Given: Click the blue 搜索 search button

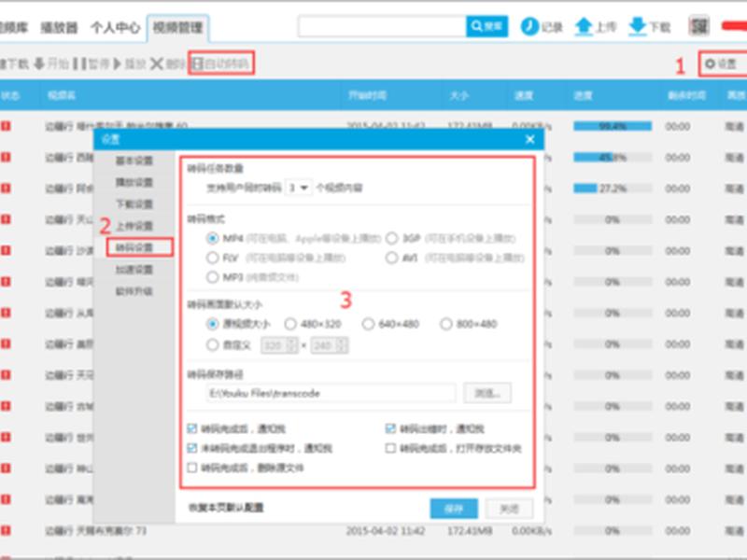Looking at the screenshot, I should pyautogui.click(x=486, y=26).
